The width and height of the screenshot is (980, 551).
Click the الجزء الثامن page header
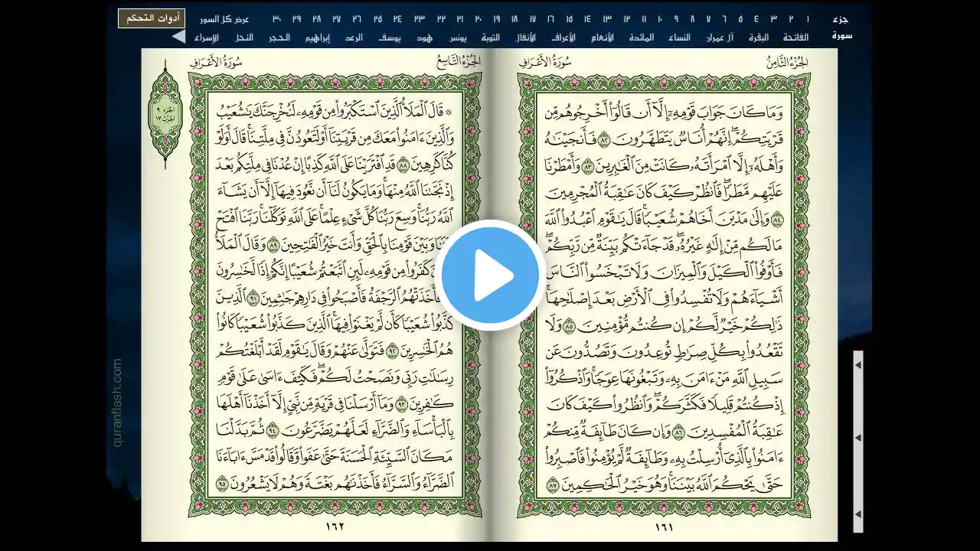(788, 61)
